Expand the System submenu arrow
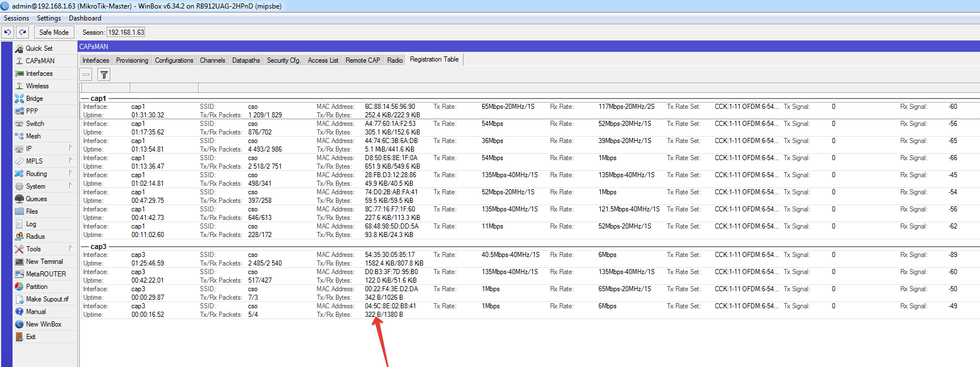This screenshot has height=367, width=980. (x=71, y=186)
